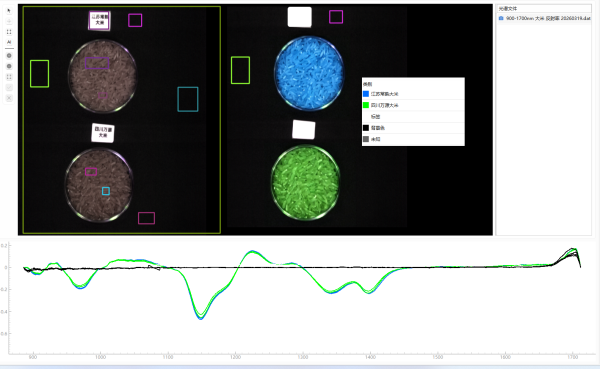Select the teal ROI rectangle right of top dish

coord(188,99)
